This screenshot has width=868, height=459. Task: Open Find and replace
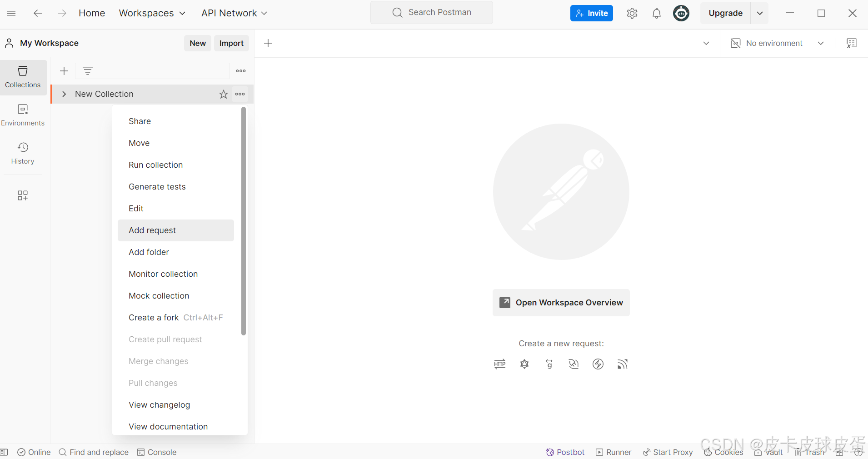[94, 452]
